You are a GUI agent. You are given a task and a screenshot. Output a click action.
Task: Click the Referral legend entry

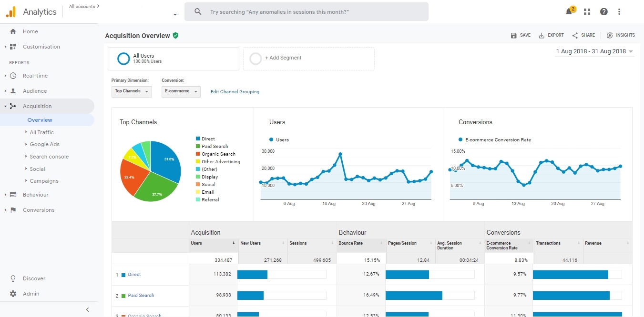[x=207, y=200]
